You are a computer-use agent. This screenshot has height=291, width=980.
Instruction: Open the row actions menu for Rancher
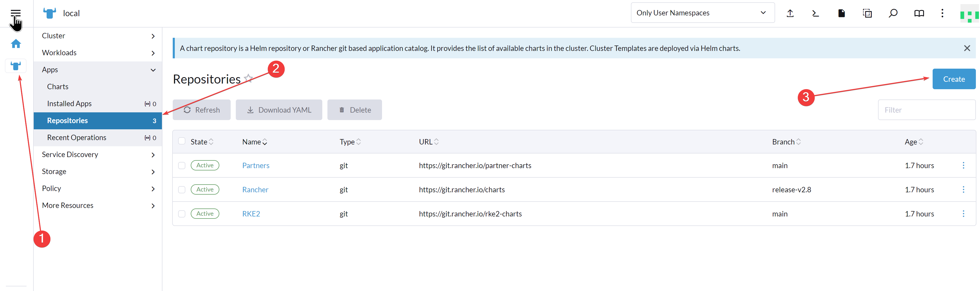(x=963, y=189)
